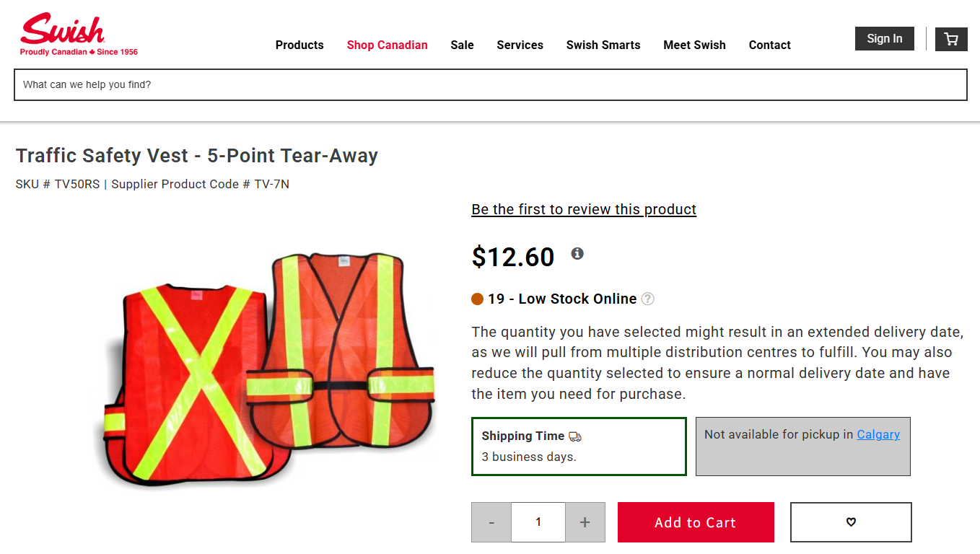
Task: Open the Products menu
Action: pyautogui.click(x=299, y=45)
